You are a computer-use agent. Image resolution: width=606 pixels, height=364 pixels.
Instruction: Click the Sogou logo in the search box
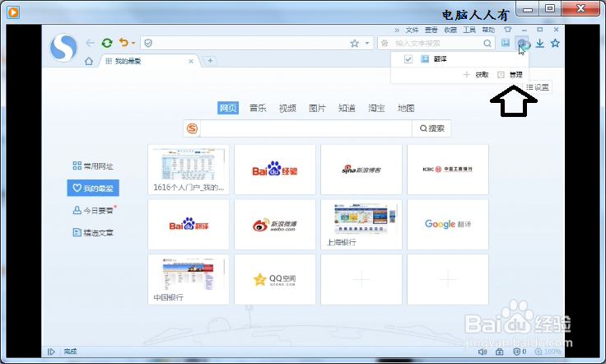tap(192, 128)
